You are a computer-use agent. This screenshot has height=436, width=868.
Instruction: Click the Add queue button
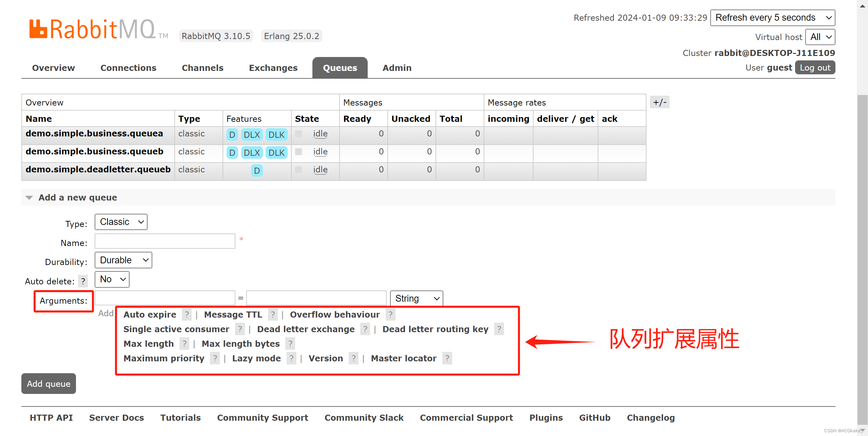[x=48, y=383]
